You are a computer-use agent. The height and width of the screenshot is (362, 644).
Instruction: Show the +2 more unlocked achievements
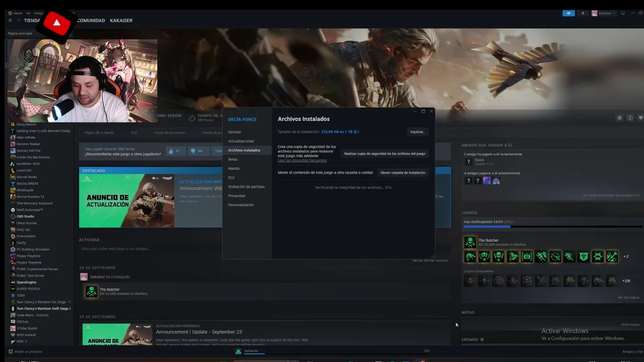626,256
